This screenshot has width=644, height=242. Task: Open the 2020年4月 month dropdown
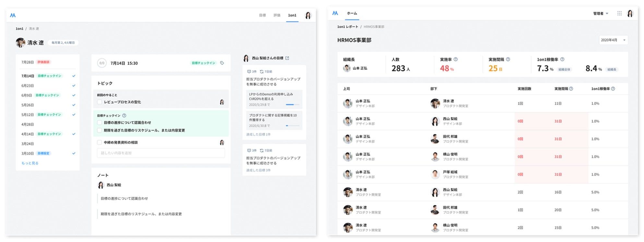click(613, 40)
